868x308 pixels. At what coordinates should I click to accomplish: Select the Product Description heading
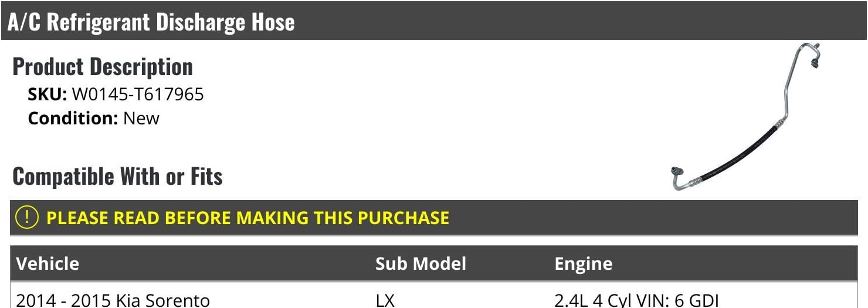103,67
